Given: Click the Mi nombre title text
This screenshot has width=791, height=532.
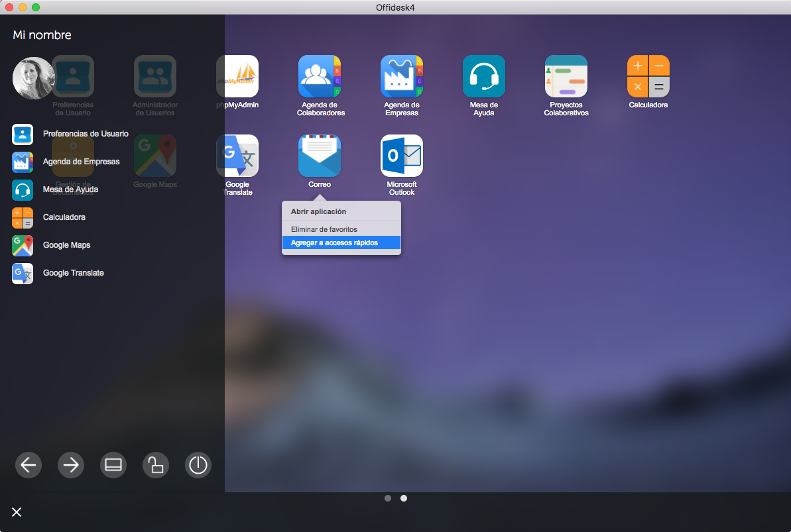Looking at the screenshot, I should coord(42,35).
